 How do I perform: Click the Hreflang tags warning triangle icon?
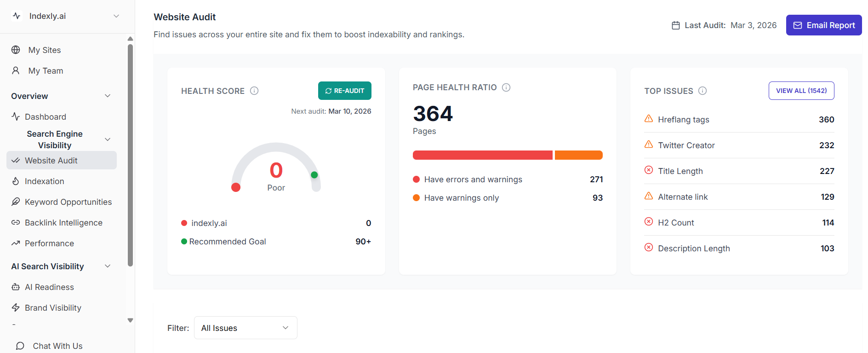649,119
